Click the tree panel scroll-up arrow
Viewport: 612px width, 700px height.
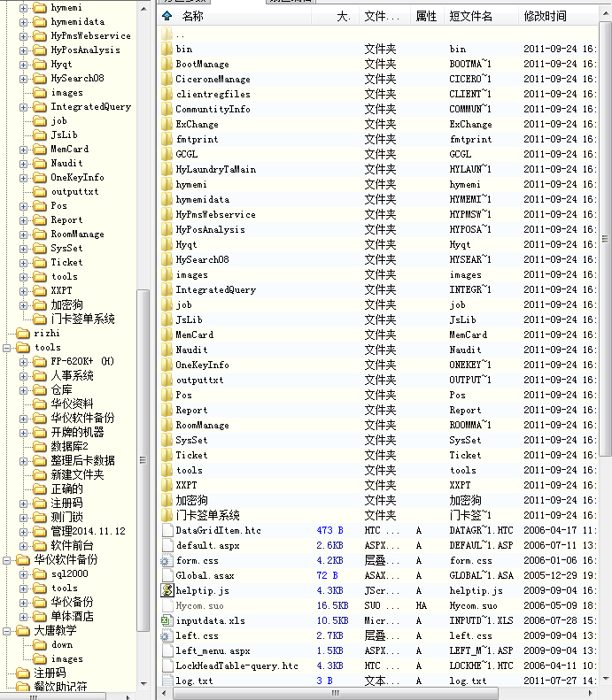143,9
